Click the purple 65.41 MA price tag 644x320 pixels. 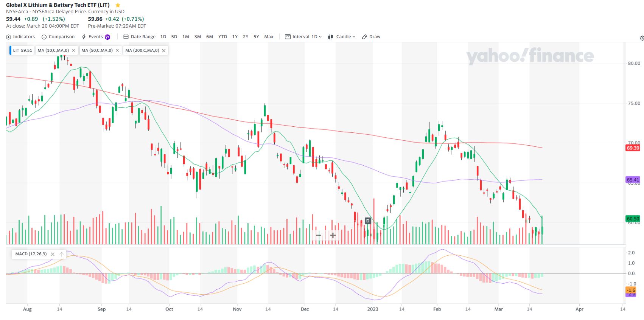click(633, 180)
